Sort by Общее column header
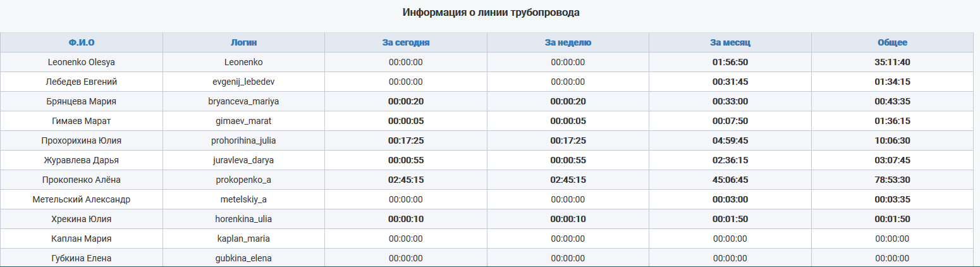980x267 pixels. click(x=892, y=42)
